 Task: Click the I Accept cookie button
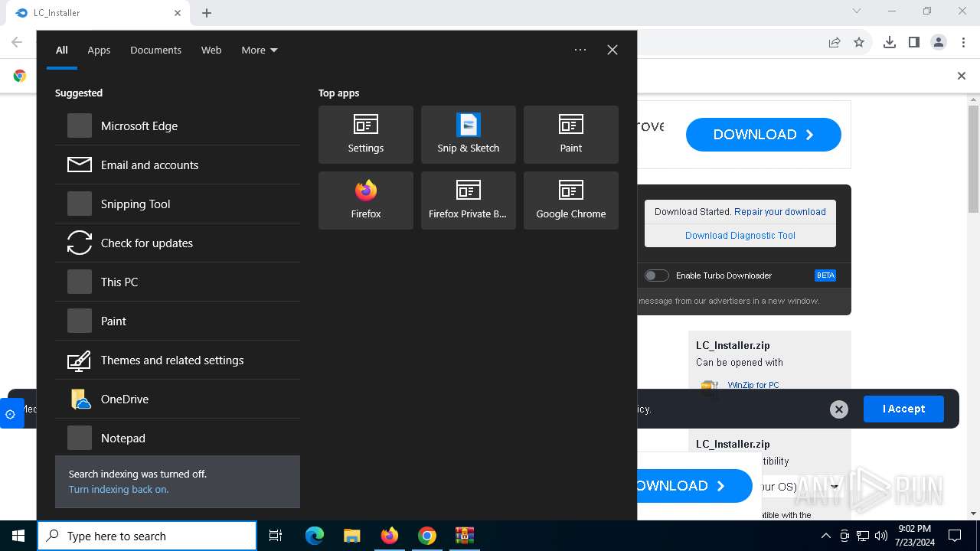(x=903, y=409)
